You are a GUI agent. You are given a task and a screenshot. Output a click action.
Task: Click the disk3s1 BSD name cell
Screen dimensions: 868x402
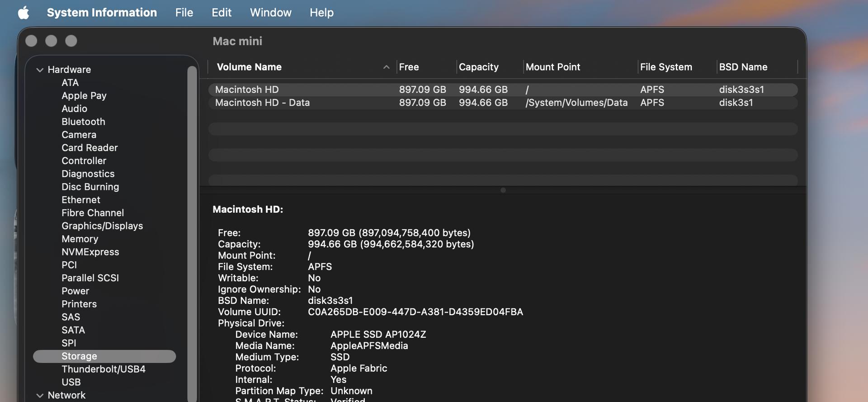736,103
